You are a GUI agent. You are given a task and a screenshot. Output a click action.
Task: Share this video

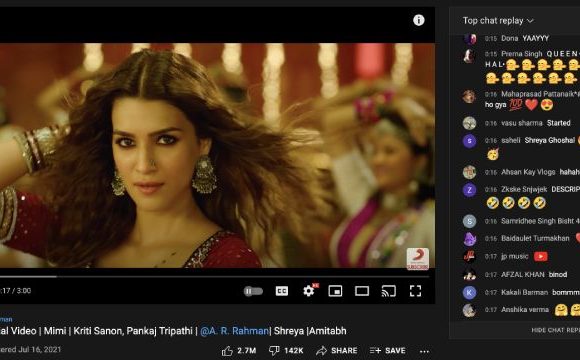click(337, 351)
